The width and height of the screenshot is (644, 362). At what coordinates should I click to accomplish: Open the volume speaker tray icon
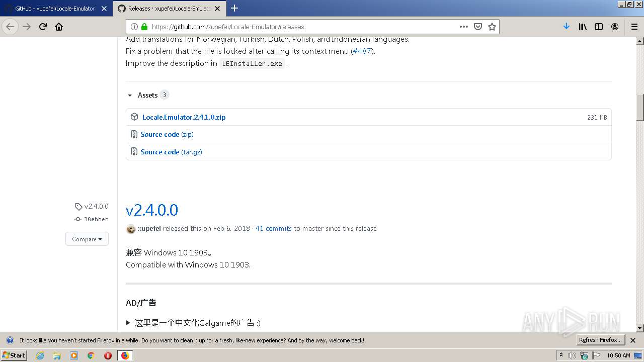572,355
